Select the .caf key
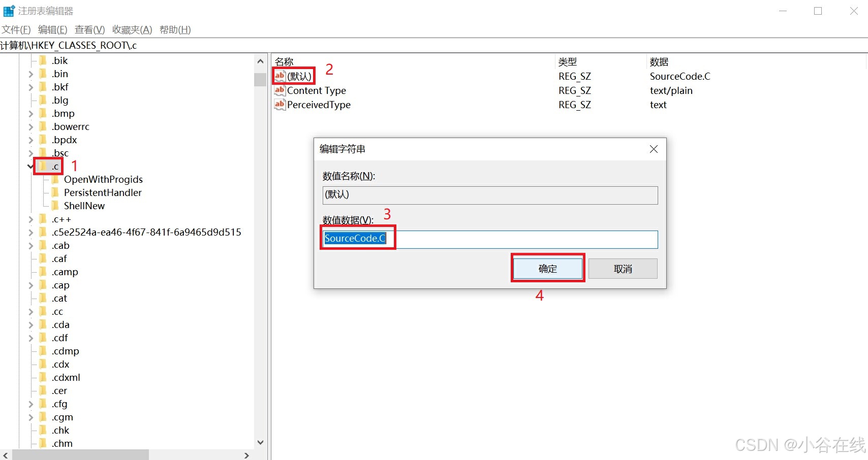 59,258
